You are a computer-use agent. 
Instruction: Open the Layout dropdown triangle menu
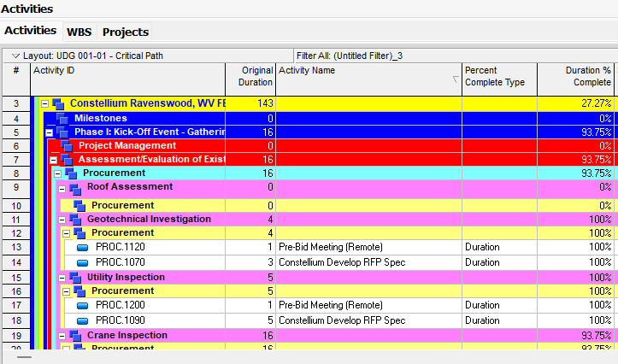pyautogui.click(x=15, y=56)
